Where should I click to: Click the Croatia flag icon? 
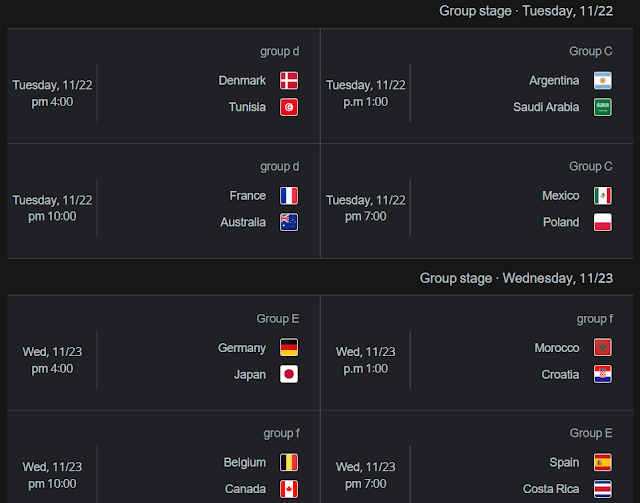pos(602,374)
